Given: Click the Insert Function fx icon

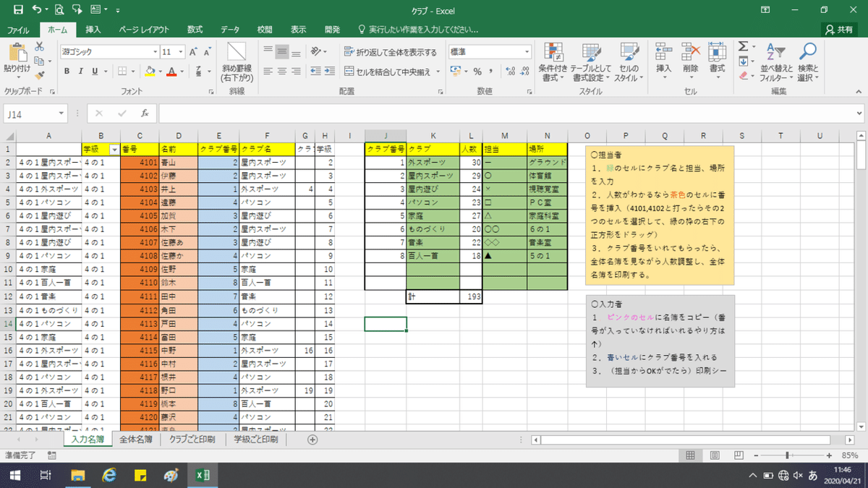Looking at the screenshot, I should pyautogui.click(x=145, y=114).
